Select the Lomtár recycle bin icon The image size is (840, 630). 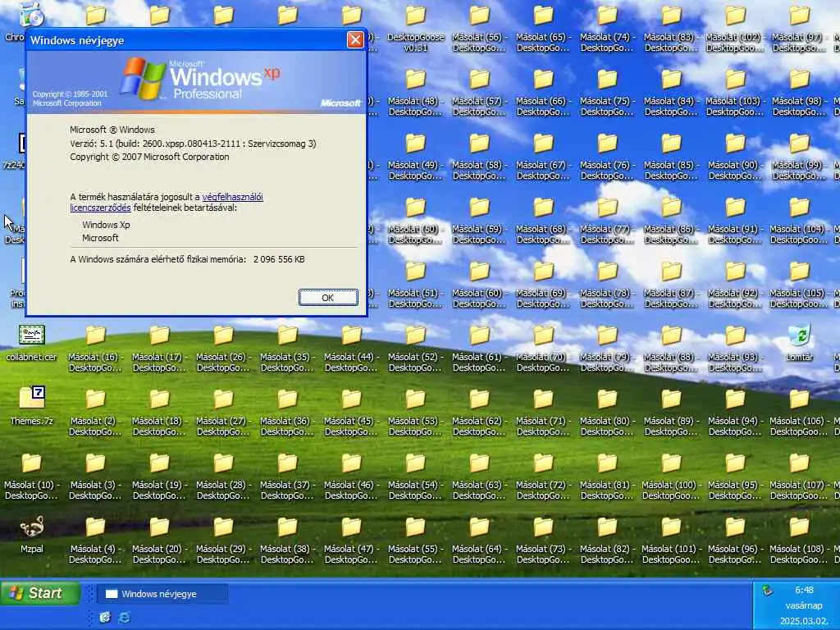[x=799, y=336]
